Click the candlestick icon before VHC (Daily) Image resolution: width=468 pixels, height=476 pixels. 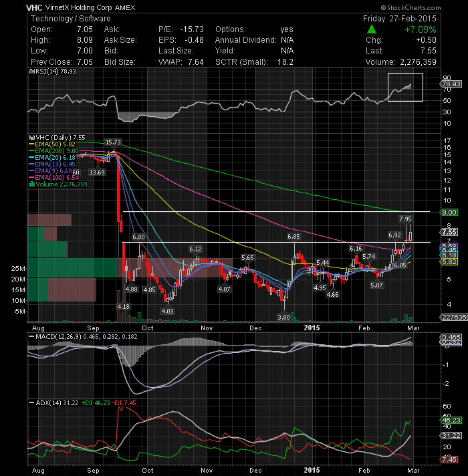(x=31, y=138)
